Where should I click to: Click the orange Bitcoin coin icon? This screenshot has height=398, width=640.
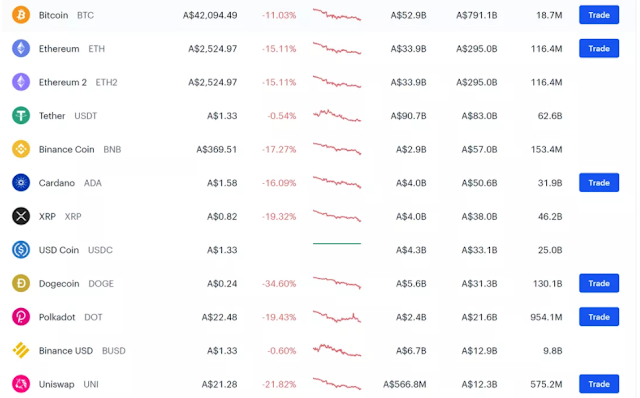click(x=21, y=15)
